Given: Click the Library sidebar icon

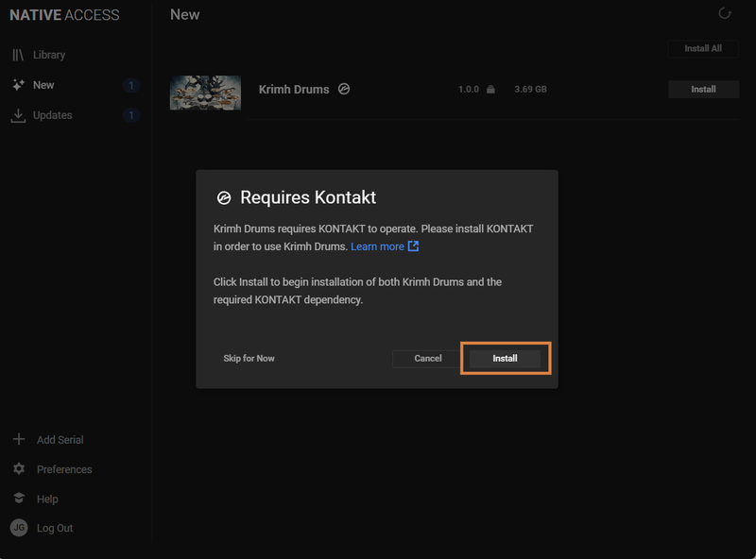Looking at the screenshot, I should point(19,55).
